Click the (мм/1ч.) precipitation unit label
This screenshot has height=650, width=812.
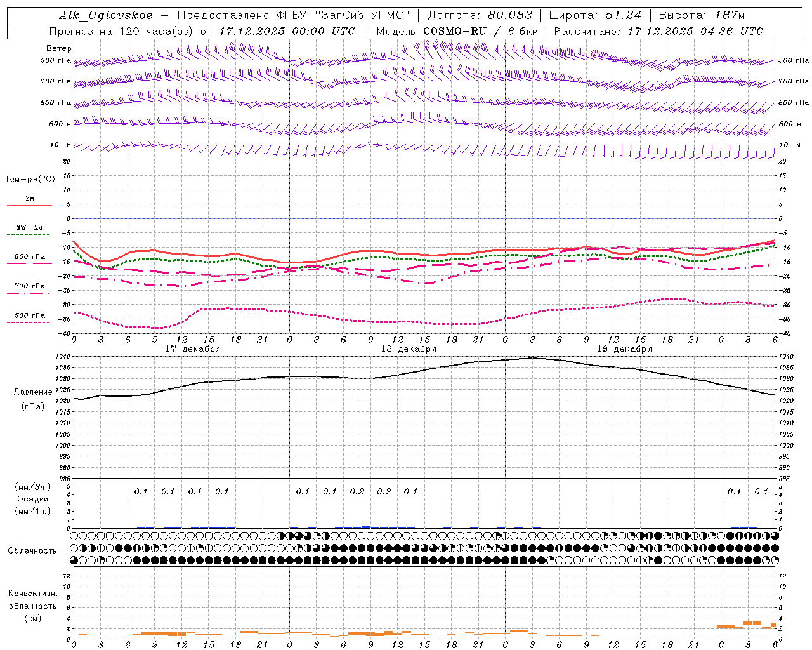(33, 511)
